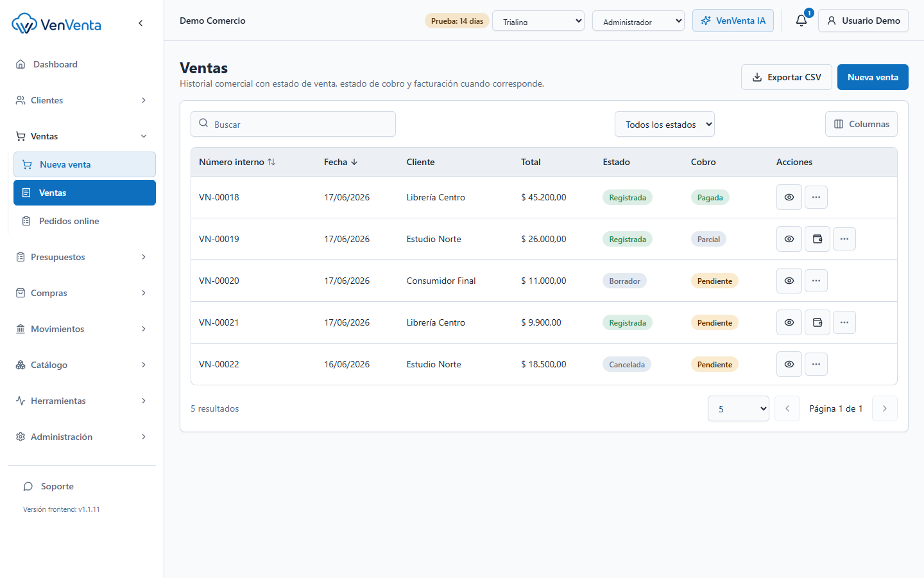Click the VenVenta logo
Screen dimensions: 924x578
(56, 24)
